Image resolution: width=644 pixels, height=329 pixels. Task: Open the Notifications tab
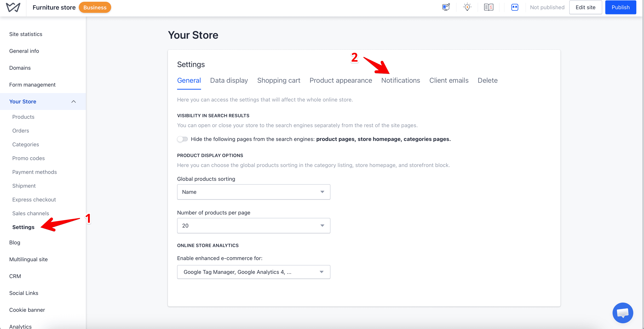[x=401, y=80]
